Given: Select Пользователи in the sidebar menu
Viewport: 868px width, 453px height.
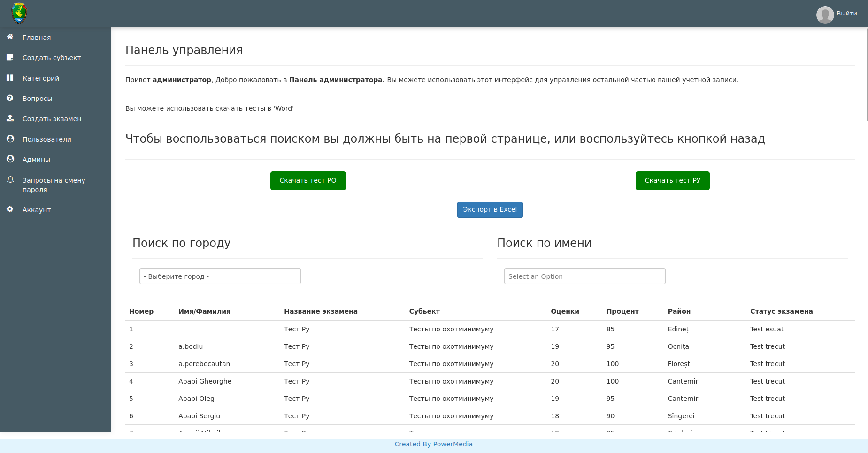Looking at the screenshot, I should (46, 139).
